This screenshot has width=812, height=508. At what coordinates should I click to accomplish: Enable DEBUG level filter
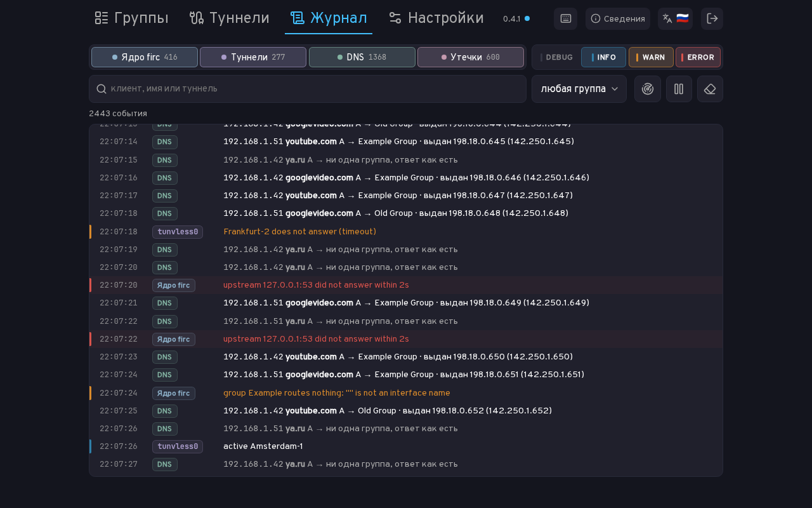[x=556, y=57]
